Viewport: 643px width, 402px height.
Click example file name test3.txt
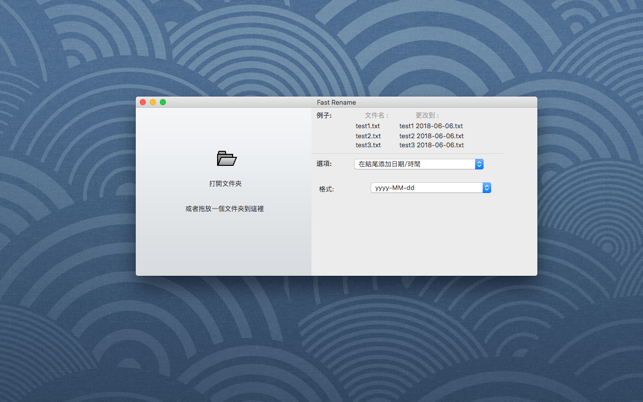[368, 145]
